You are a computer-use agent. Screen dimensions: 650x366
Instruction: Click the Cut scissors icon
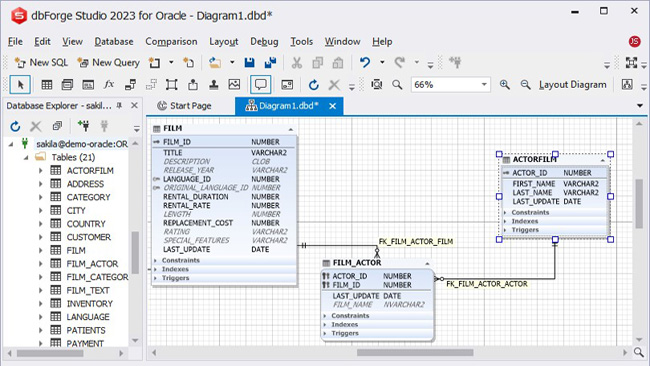(297, 63)
